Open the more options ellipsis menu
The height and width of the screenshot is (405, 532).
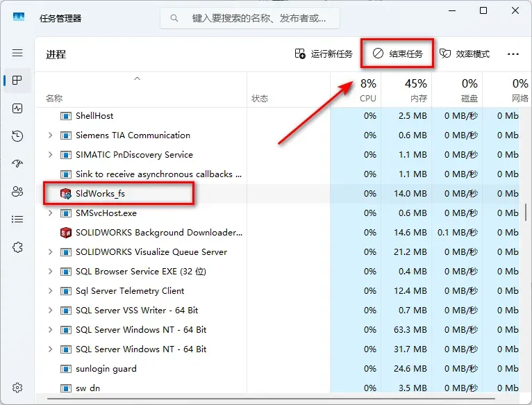pyautogui.click(x=513, y=54)
